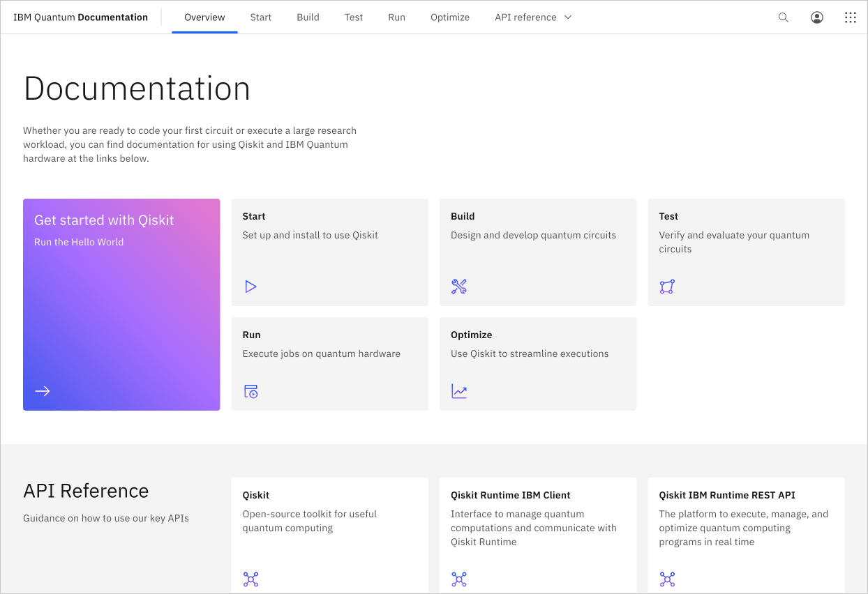Select the Overview tab
Image resolution: width=868 pixels, height=594 pixels.
[x=204, y=17]
